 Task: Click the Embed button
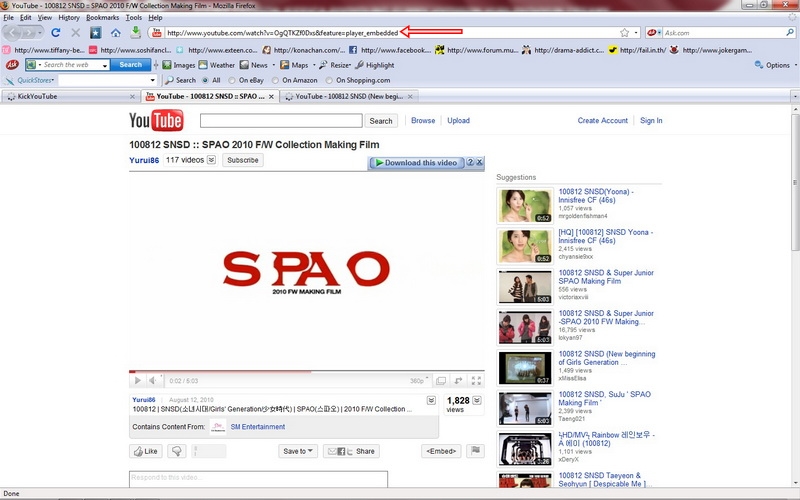[441, 451]
